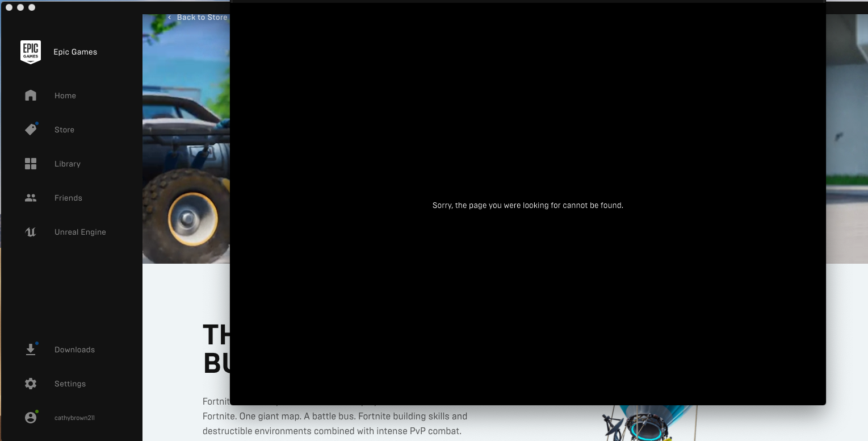Select the Friends sidebar entry
Image resolution: width=868 pixels, height=441 pixels.
point(68,198)
